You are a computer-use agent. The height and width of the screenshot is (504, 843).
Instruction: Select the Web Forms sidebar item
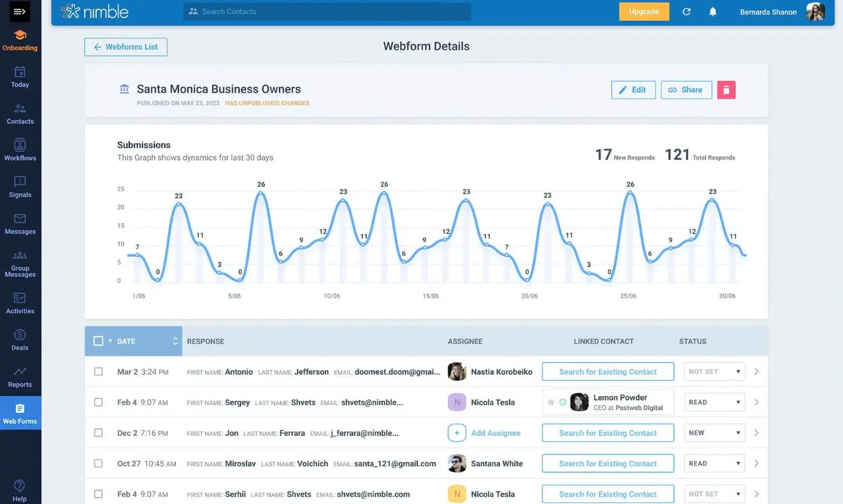pyautogui.click(x=20, y=414)
